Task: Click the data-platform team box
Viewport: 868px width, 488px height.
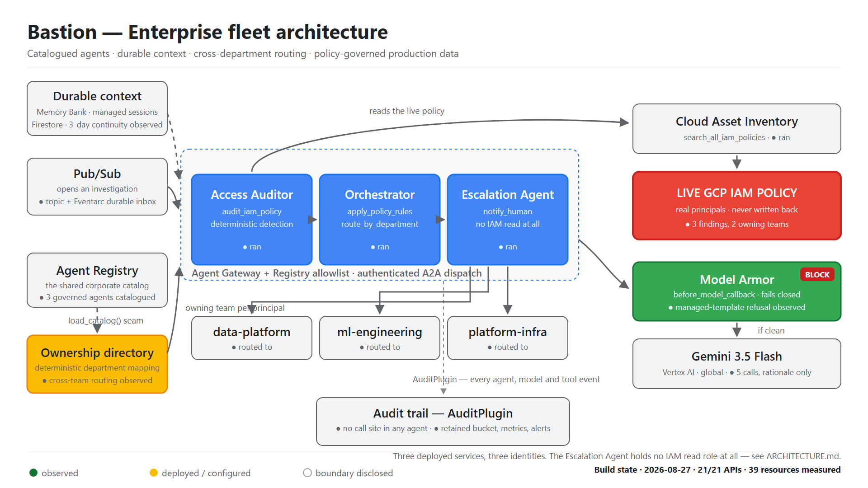Action: tap(252, 338)
